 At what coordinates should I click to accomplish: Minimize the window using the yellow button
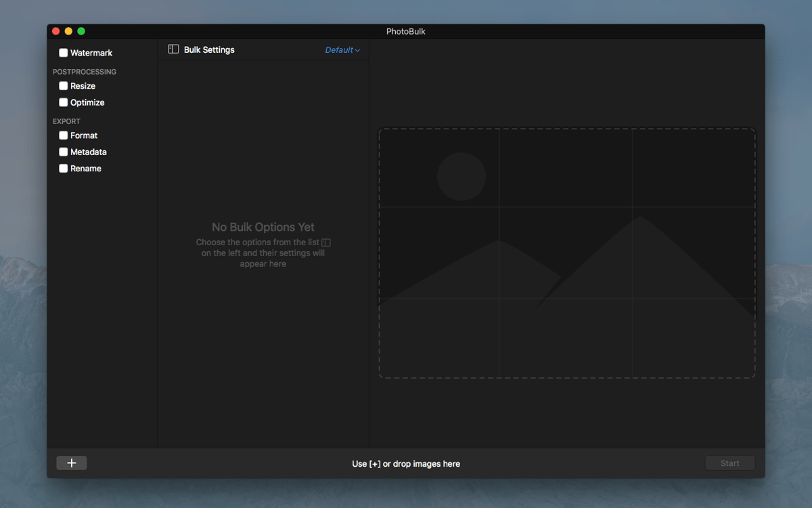[68, 31]
